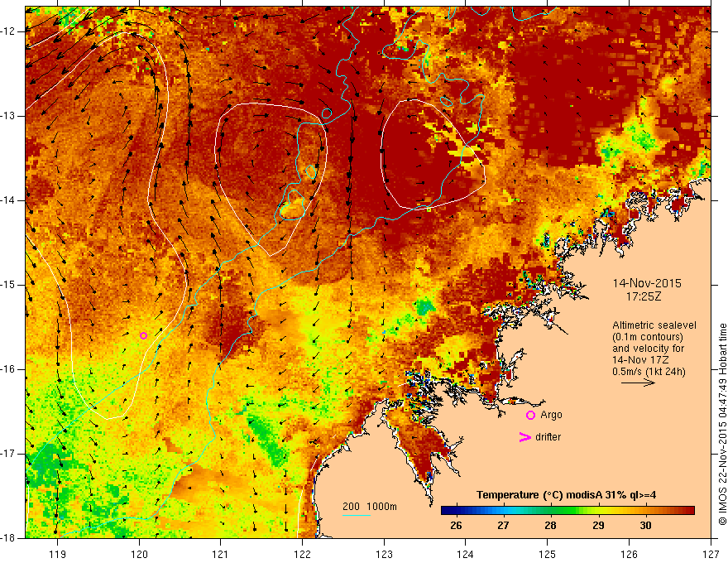Click the dark red end of color bar
This screenshot has width=728, height=563.
click(690, 511)
